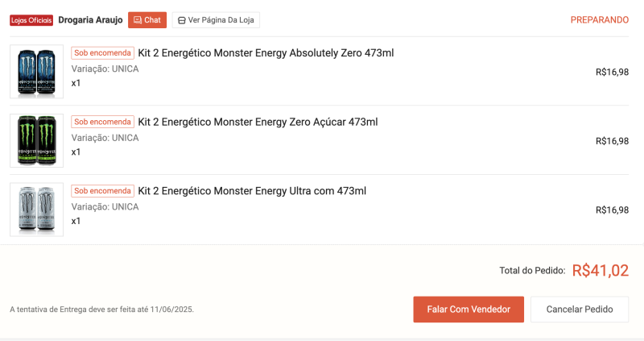Image resolution: width=644 pixels, height=341 pixels.
Task: Click the Lojas Oficiais badge
Action: click(31, 20)
